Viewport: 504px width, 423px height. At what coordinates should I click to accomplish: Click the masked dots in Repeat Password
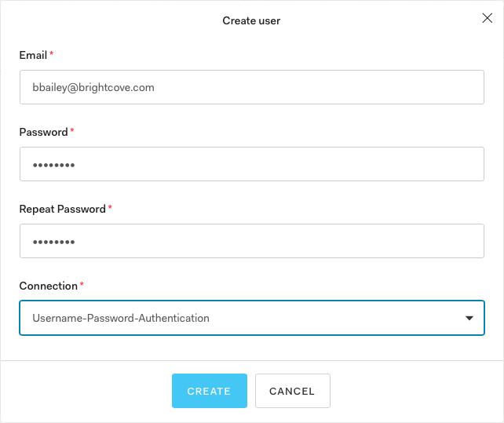click(53, 242)
